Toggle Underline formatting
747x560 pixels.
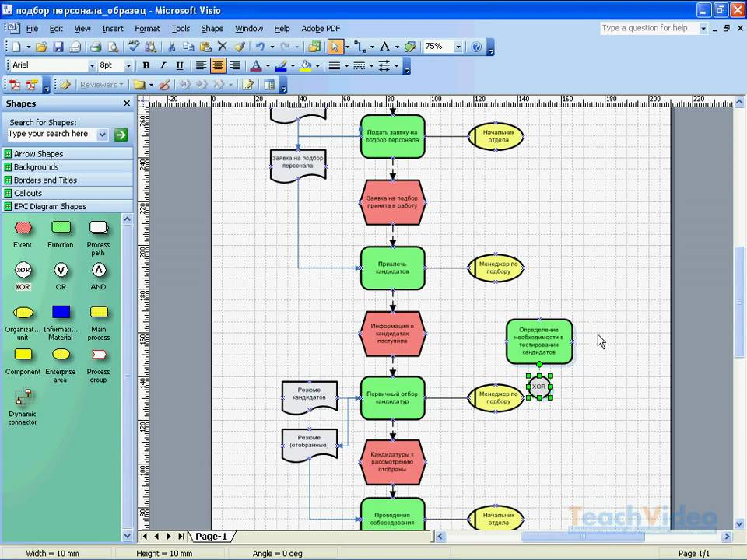[x=180, y=65]
